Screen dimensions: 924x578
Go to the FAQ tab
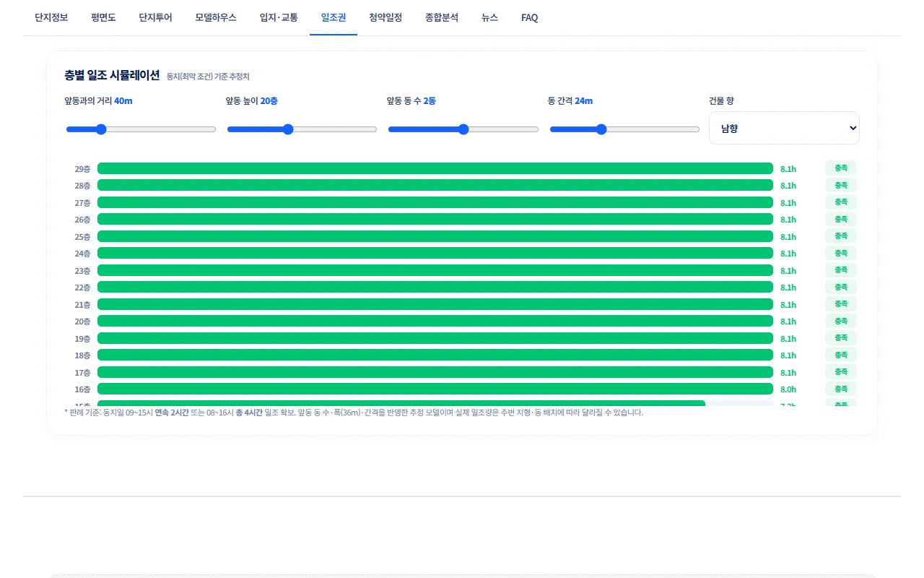530,18
